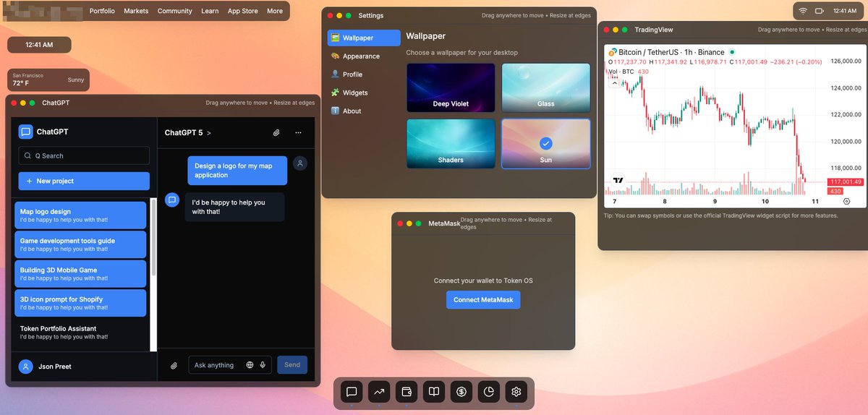Click the microphone icon in message input
This screenshot has width=868, height=415.
tap(263, 365)
